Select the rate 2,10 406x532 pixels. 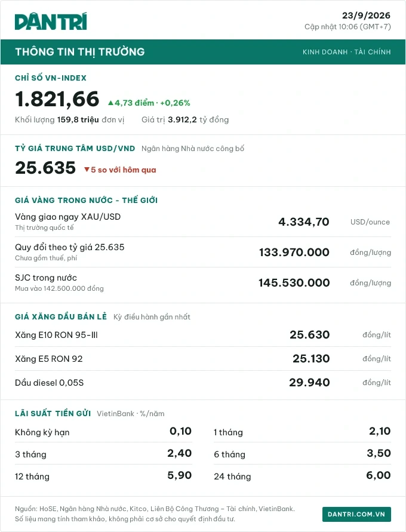click(380, 431)
